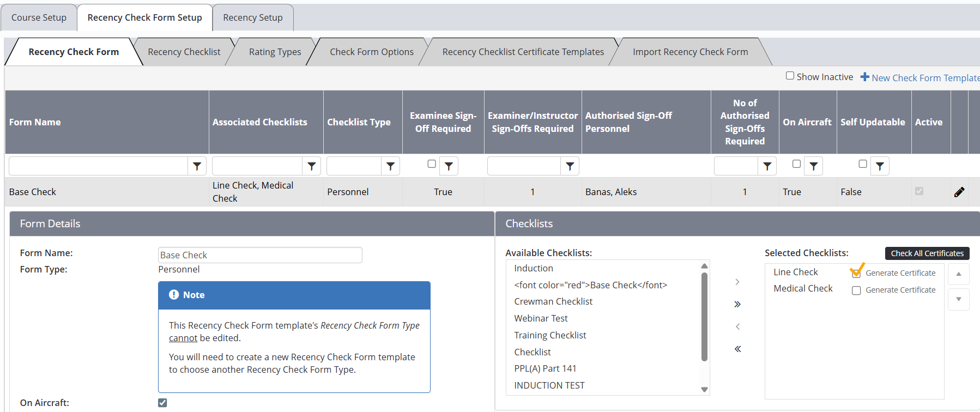
Task: Click the Form Name text field
Action: [260, 255]
